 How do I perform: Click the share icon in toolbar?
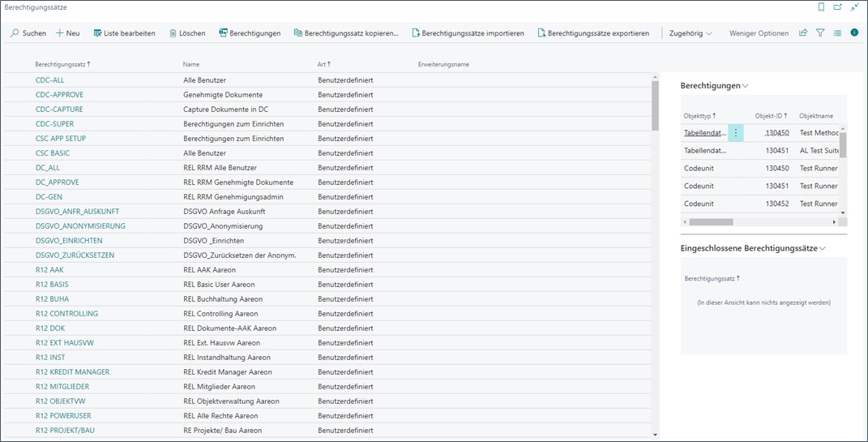coord(803,33)
